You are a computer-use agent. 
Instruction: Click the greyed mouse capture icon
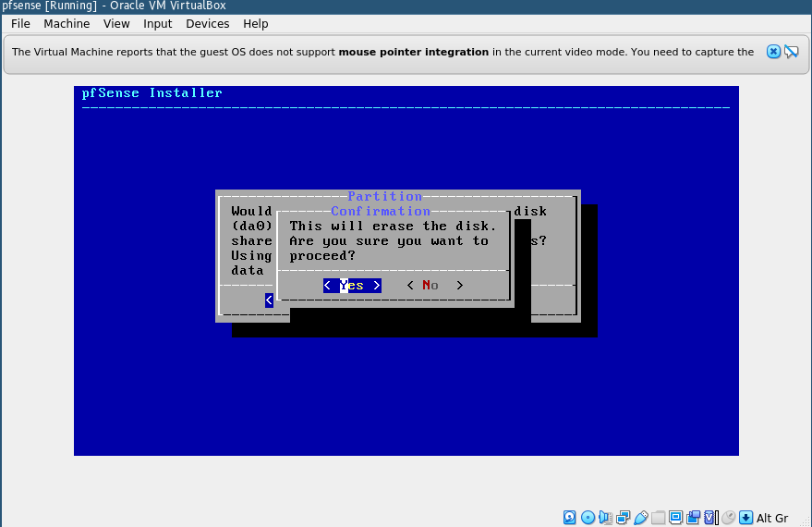(729, 517)
